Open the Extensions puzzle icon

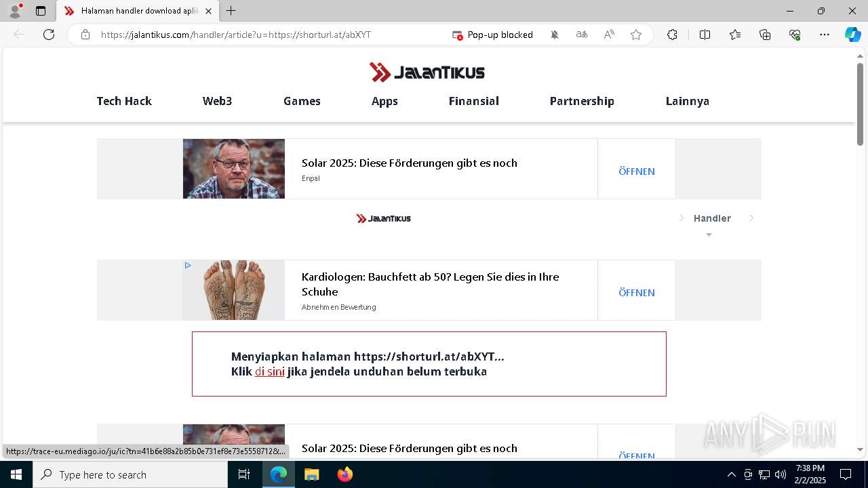(x=672, y=35)
